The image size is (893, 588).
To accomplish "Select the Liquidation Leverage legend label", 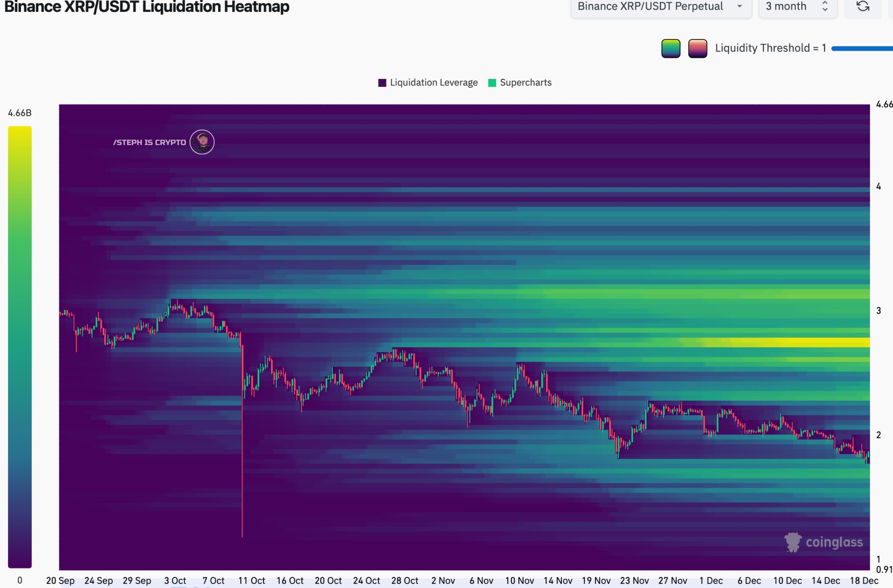I will [x=434, y=82].
